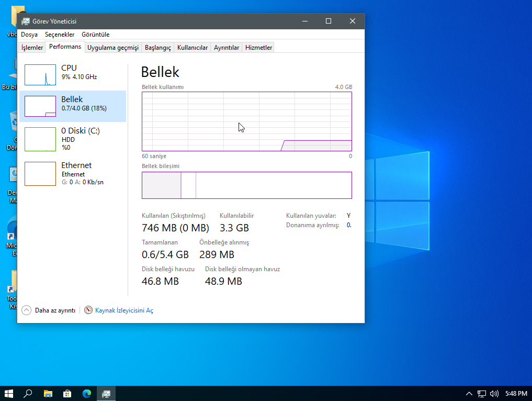Click the Kaynak İzleyicisini Aç icon
Viewport: 532px width, 401px height.
pos(88,310)
